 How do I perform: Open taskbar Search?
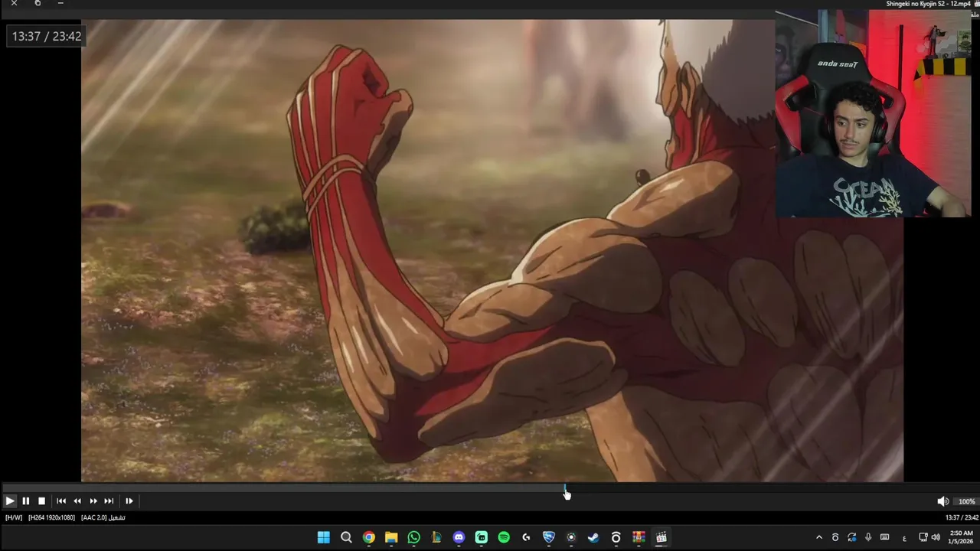tap(346, 537)
